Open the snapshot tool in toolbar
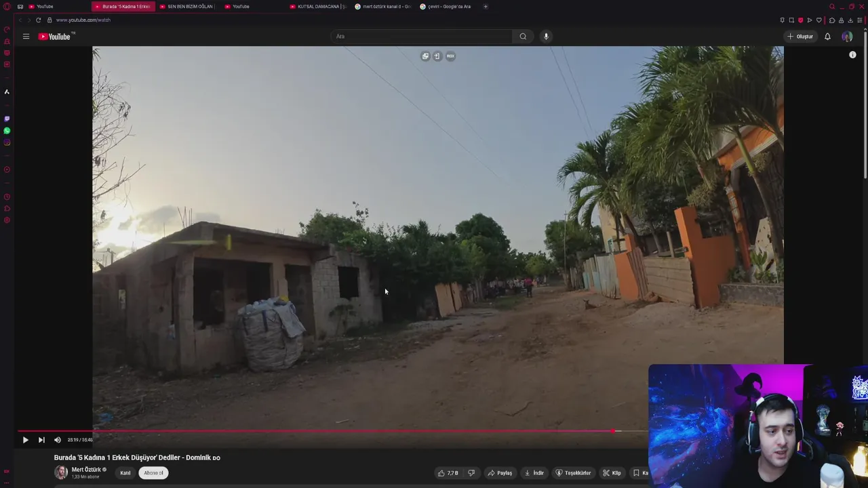868x488 pixels. click(x=791, y=20)
